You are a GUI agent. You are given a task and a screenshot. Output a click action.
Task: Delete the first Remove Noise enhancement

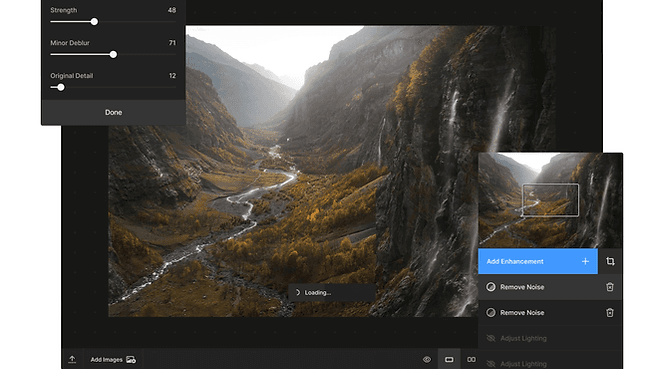coord(610,287)
